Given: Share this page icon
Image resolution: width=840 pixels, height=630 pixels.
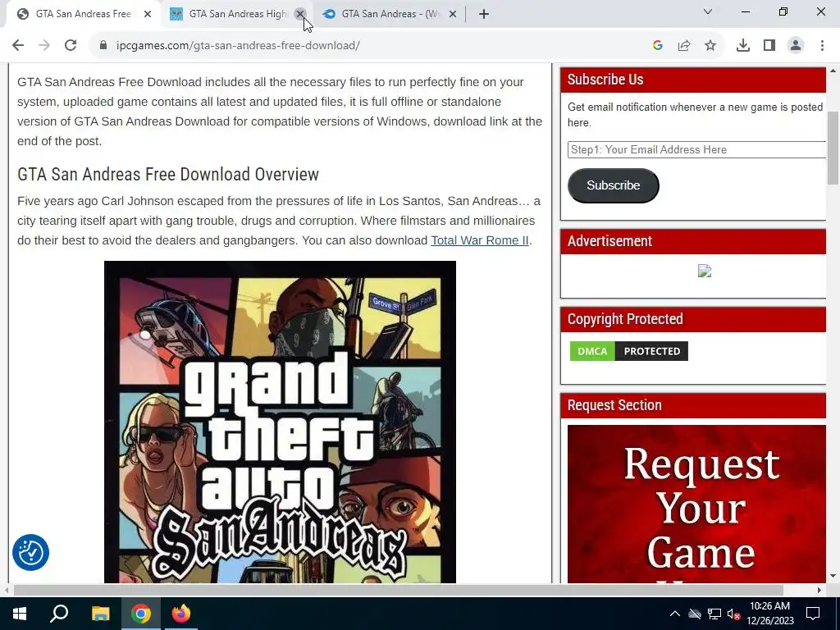Looking at the screenshot, I should point(683,46).
